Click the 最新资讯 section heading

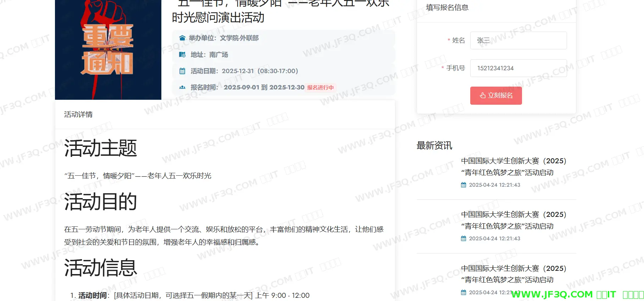pyautogui.click(x=434, y=146)
